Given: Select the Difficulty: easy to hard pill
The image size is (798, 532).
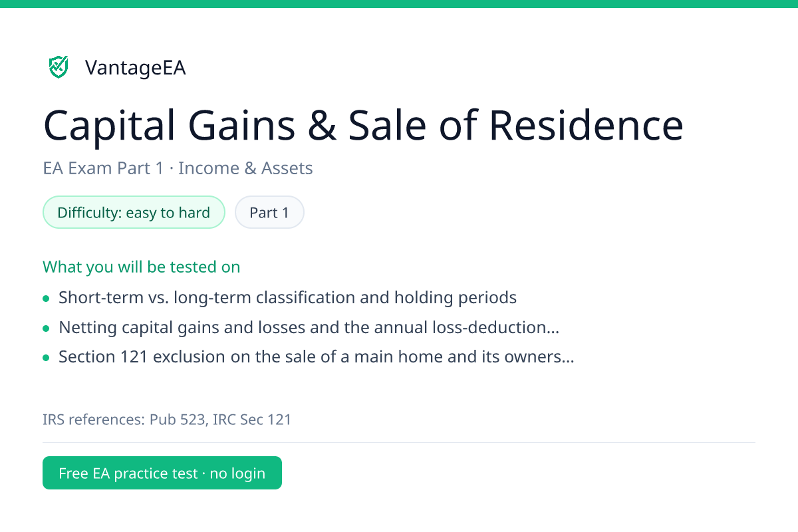Looking at the screenshot, I should tap(134, 213).
